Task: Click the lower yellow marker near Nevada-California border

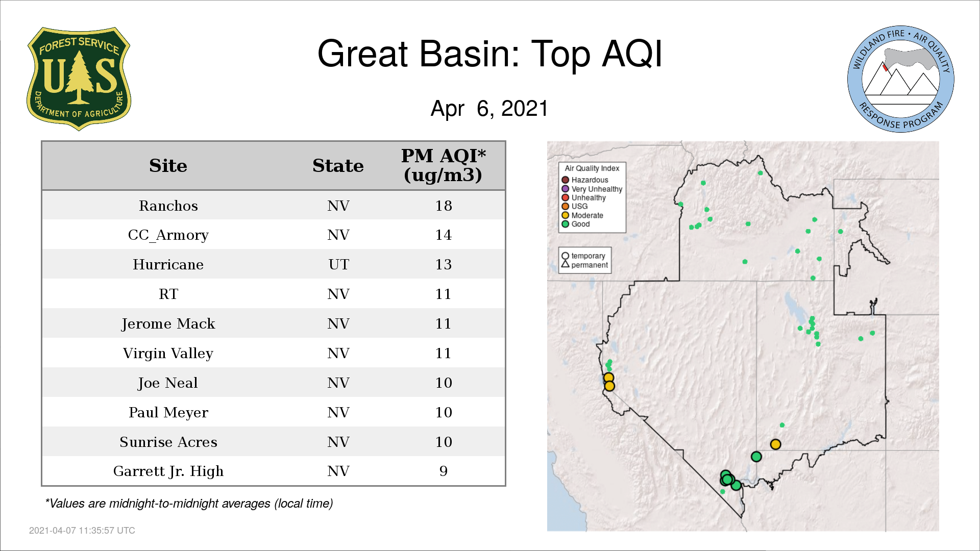Action: (609, 386)
